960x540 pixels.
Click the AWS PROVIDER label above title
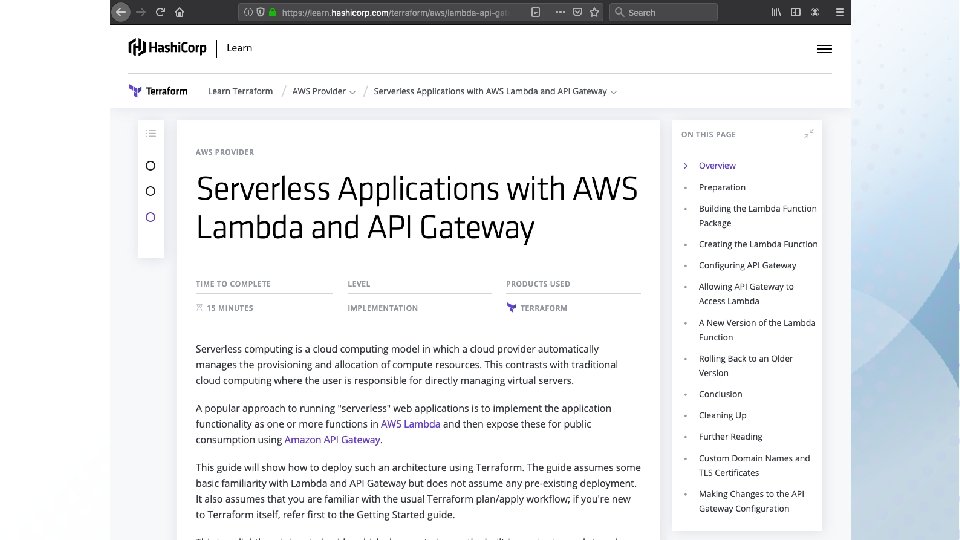coord(225,152)
